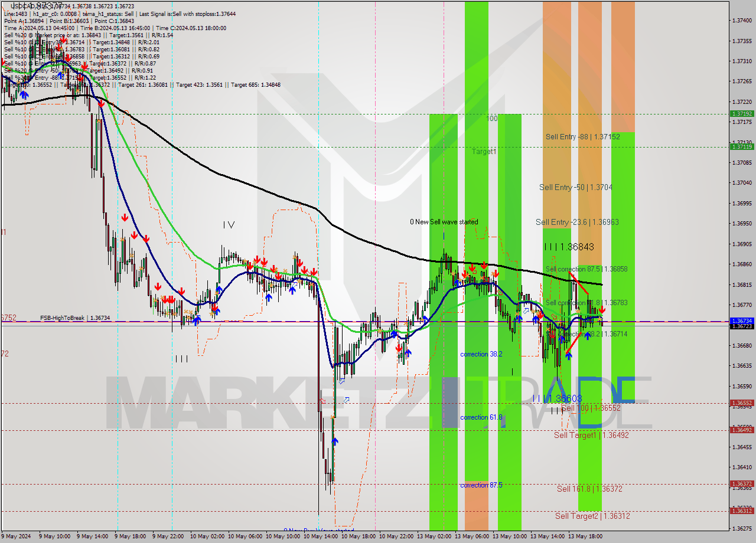
Task: Click the '10 May 02:00' time axis label
Action: point(207,537)
